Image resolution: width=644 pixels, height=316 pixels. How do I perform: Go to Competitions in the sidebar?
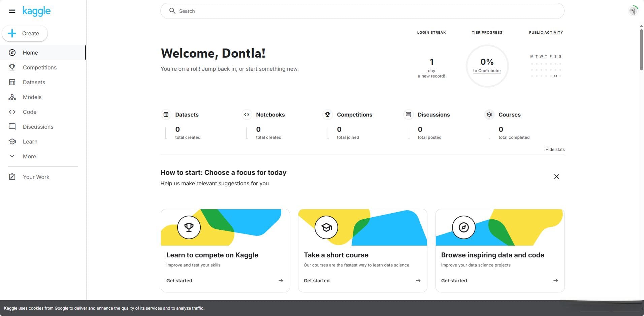tap(43, 67)
